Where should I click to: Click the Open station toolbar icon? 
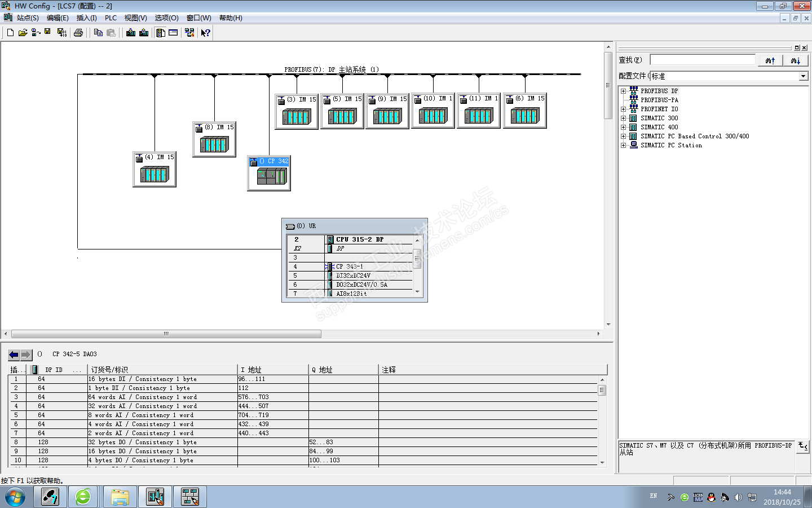coord(23,33)
